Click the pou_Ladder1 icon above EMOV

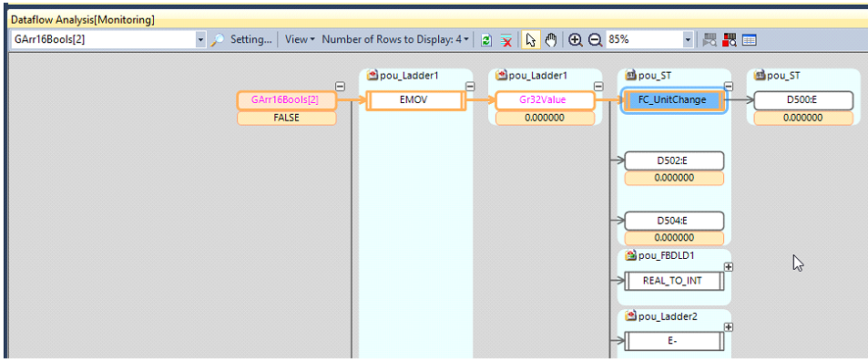pyautogui.click(x=372, y=75)
